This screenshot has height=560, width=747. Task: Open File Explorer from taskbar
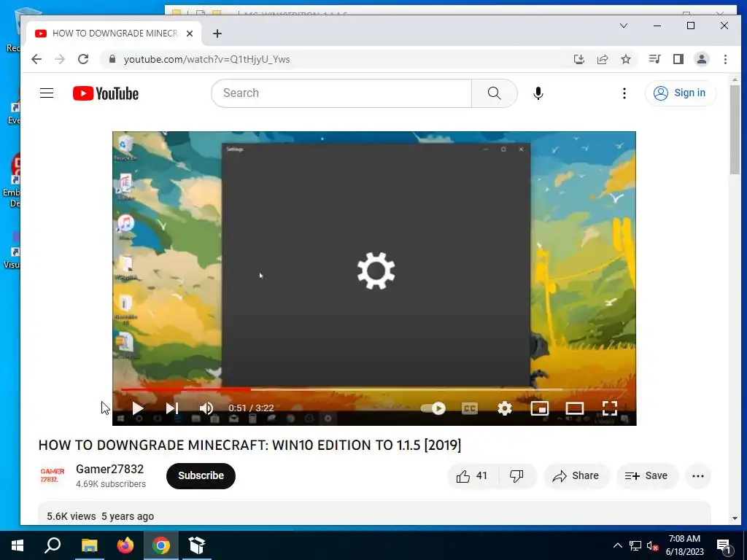(89, 545)
